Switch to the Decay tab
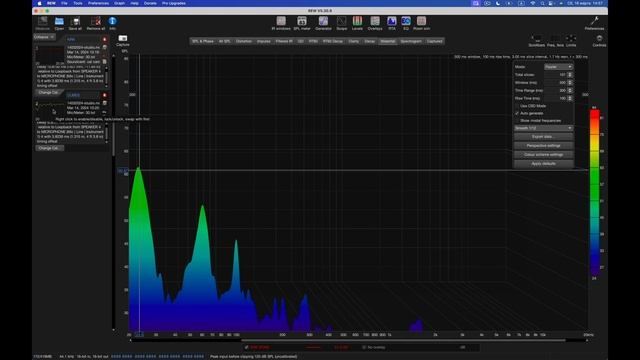Image resolution: width=640 pixels, height=360 pixels. 369,41
